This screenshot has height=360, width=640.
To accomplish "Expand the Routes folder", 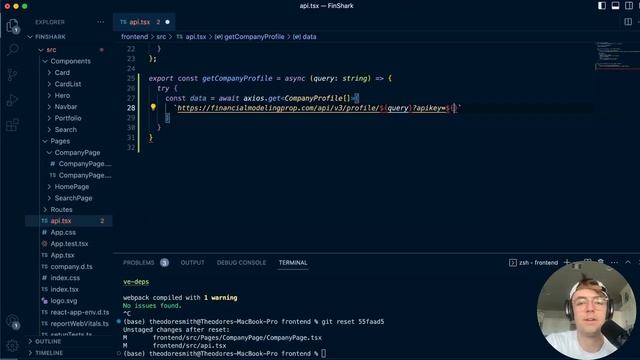I will pyautogui.click(x=61, y=209).
